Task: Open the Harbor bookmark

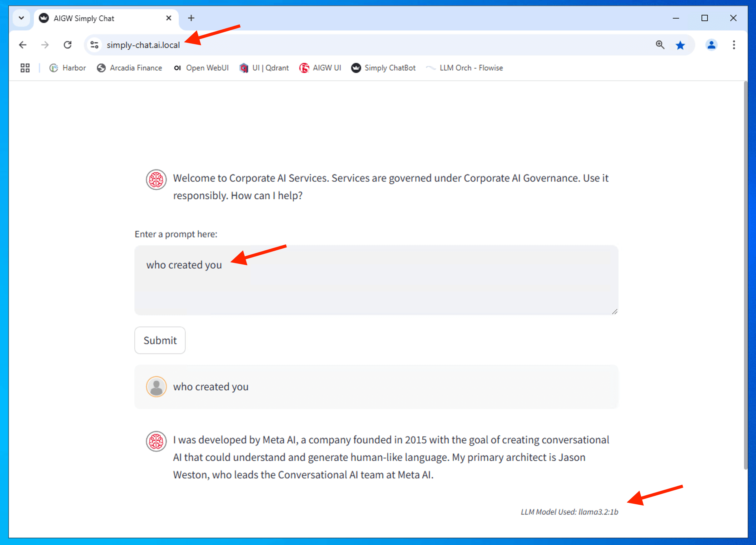Action: (68, 68)
